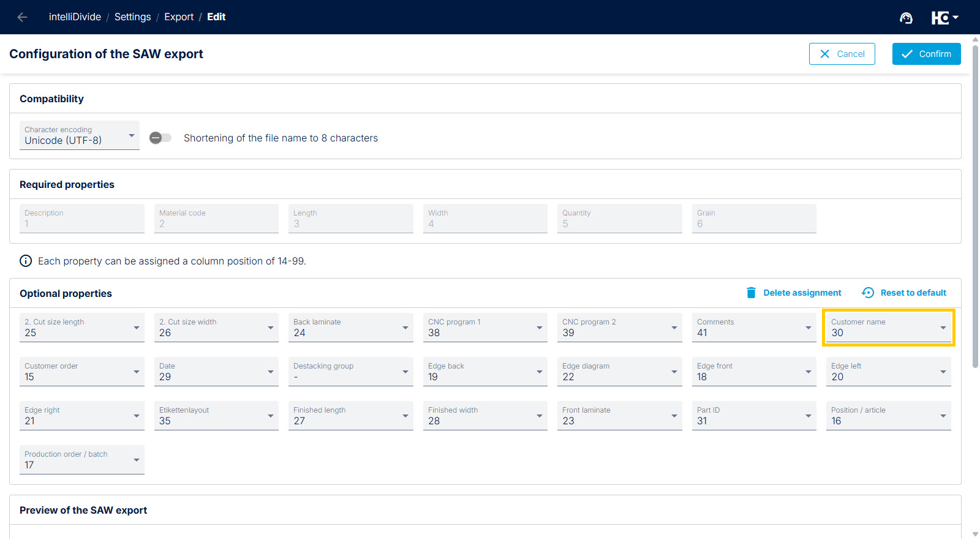Open the Comments dropdown
This screenshot has height=551, width=980.
754,328
